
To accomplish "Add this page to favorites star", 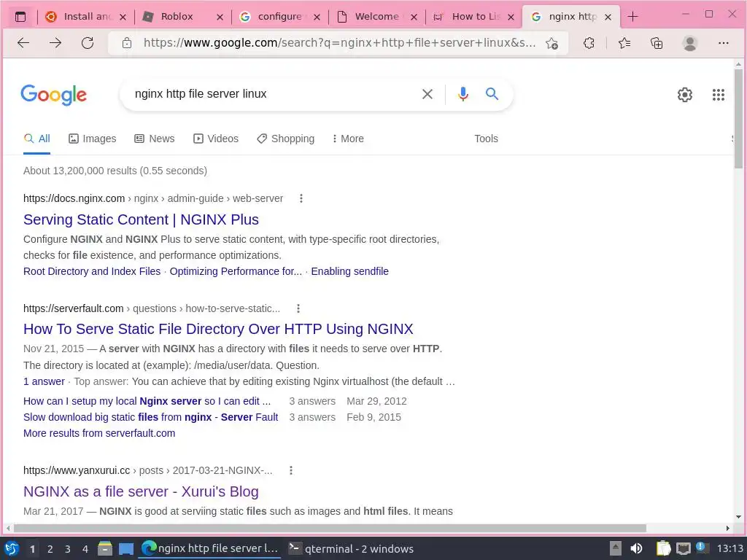I will pos(551,43).
